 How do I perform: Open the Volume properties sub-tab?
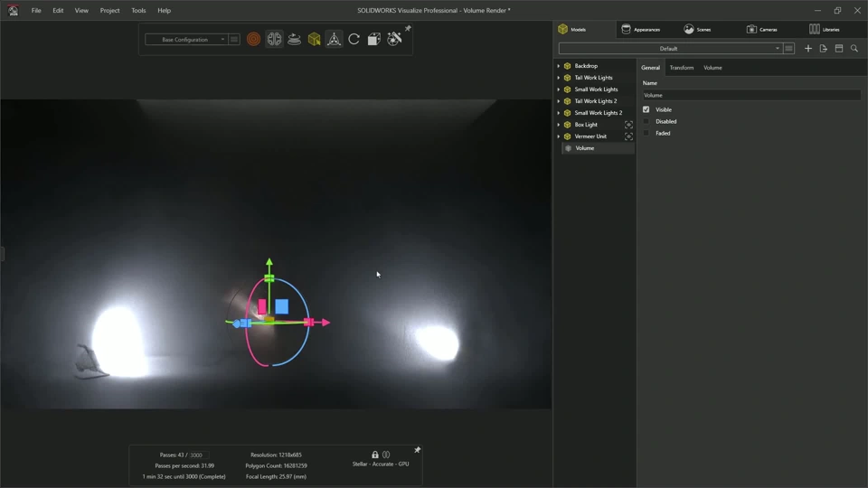click(712, 68)
